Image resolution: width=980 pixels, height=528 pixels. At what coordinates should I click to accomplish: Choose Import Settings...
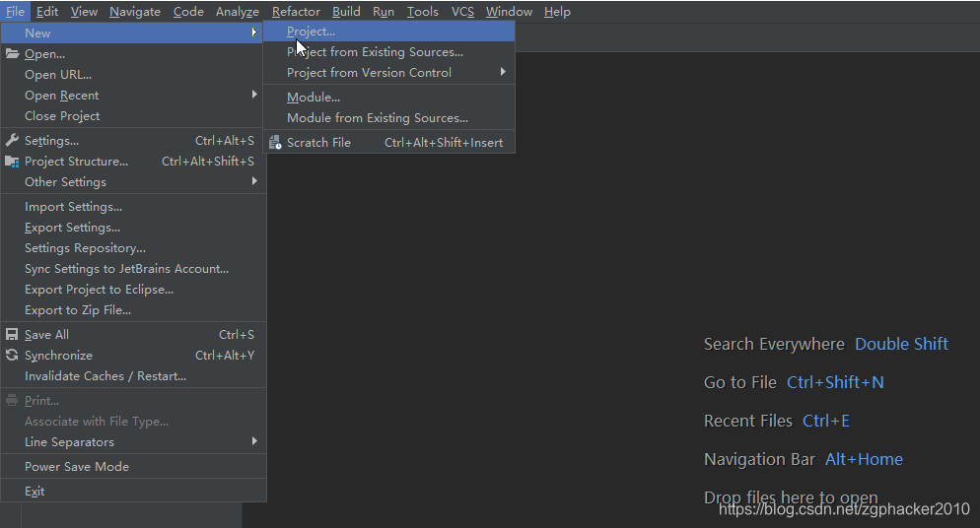[x=134, y=207]
